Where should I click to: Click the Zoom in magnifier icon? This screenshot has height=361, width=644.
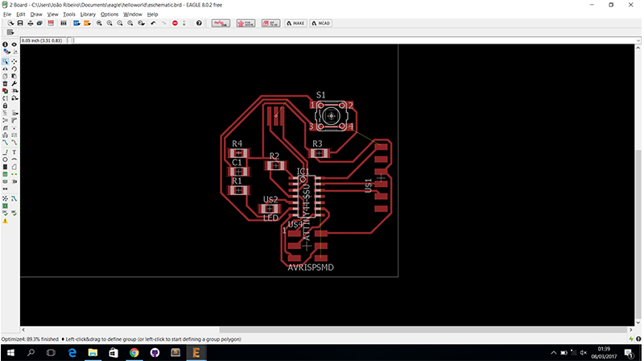109,23
